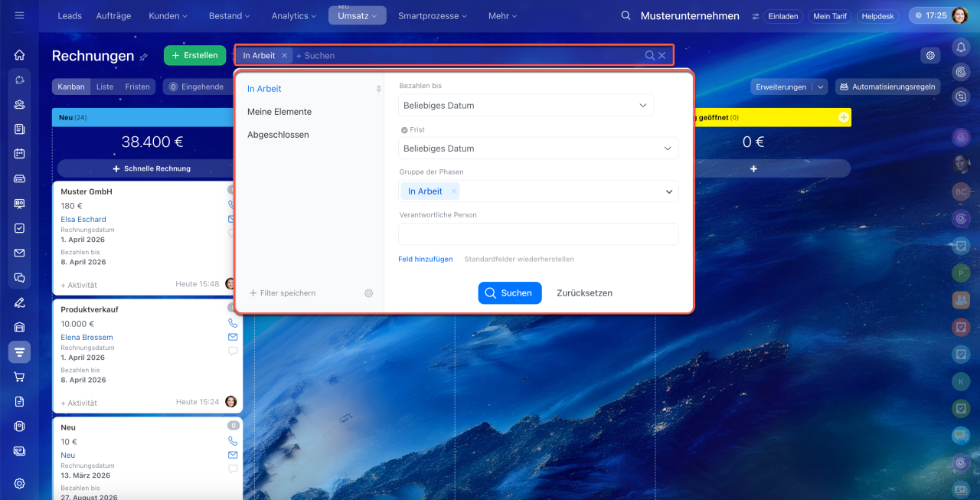Open the 'Frist' date dropdown
The image size is (980, 500).
point(538,149)
